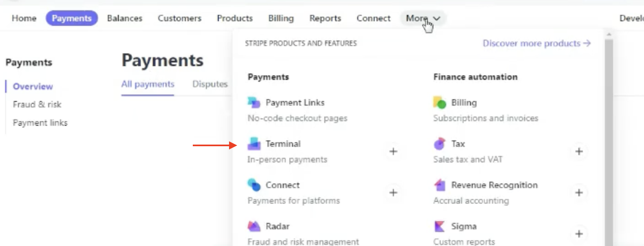
Task: Collapse the More dropdown menu
Action: 423,18
